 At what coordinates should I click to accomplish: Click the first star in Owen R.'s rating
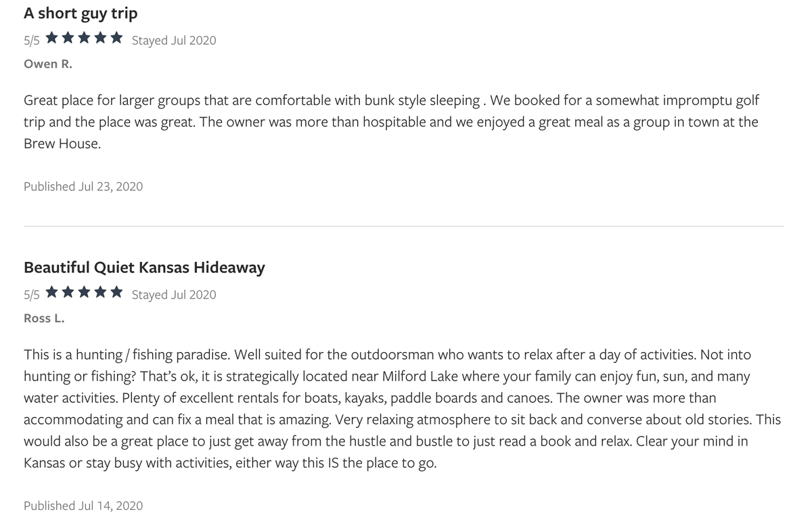52,39
